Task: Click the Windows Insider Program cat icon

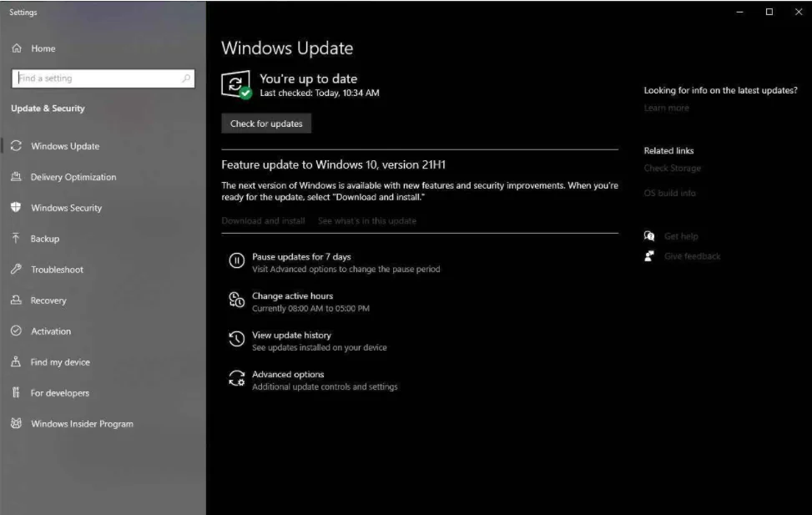Action: pyautogui.click(x=16, y=423)
